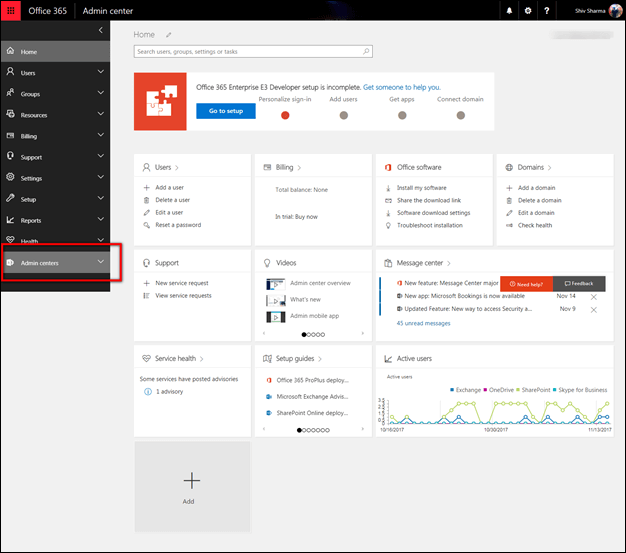Click View service requests

183,296
